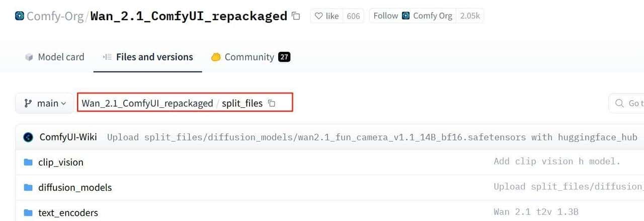This screenshot has height=221, width=644.
Task: Switch to the Model card tab
Action: (54, 57)
